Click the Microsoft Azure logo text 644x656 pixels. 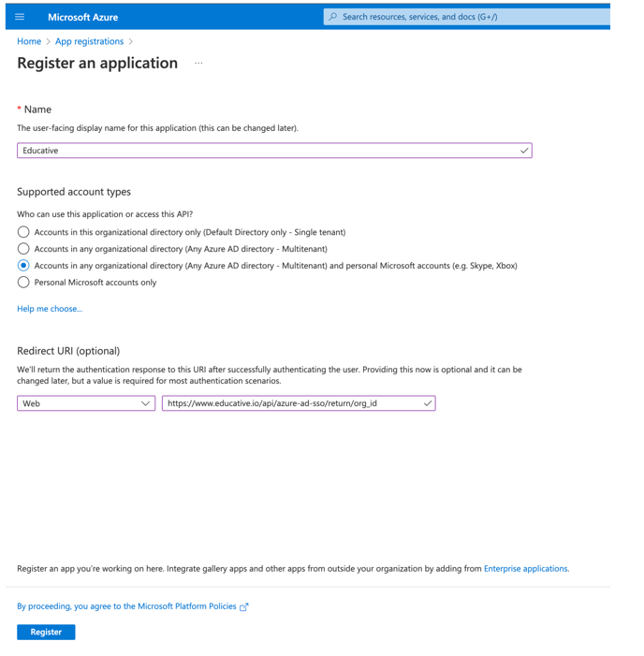(83, 17)
